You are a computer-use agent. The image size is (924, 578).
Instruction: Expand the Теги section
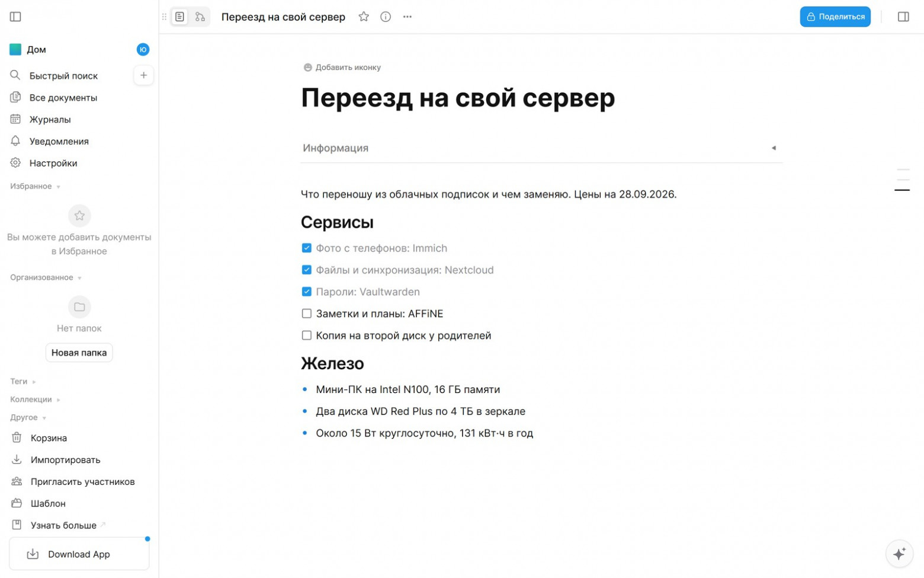click(23, 382)
